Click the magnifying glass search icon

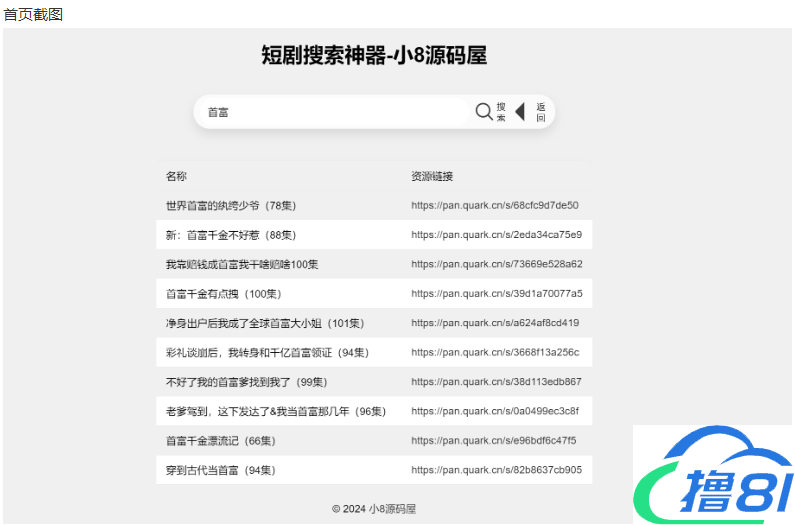(484, 112)
